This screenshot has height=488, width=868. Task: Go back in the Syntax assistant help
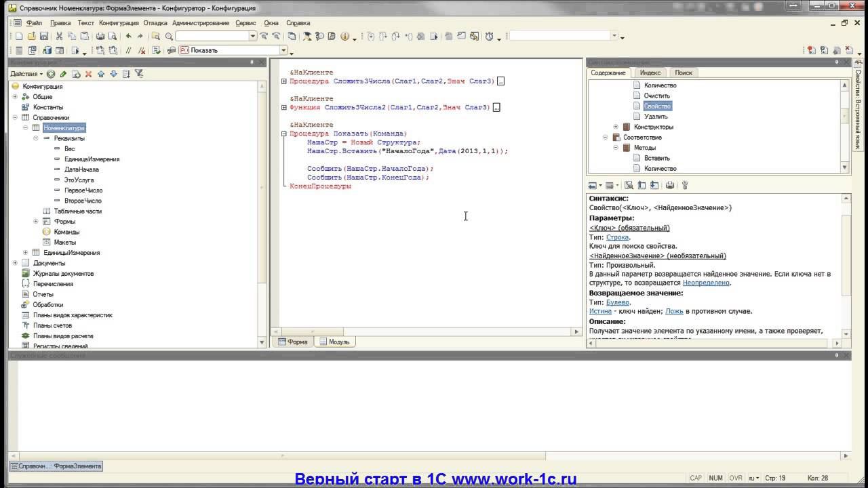(x=593, y=185)
